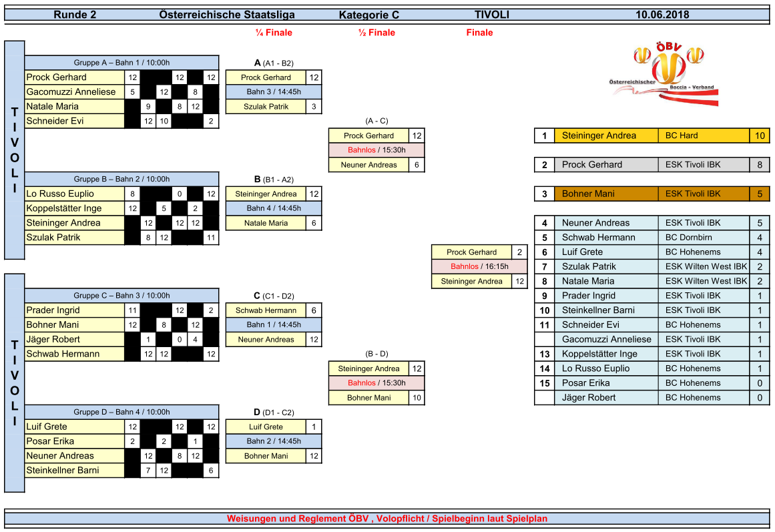Click the "Kategorie C" header label

[368, 15]
